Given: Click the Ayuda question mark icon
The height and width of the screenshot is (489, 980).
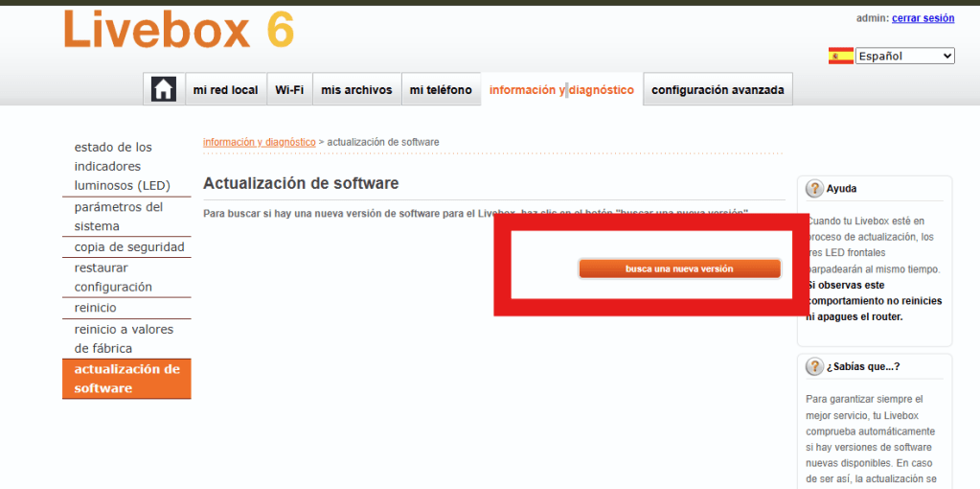Looking at the screenshot, I should click(x=814, y=189).
